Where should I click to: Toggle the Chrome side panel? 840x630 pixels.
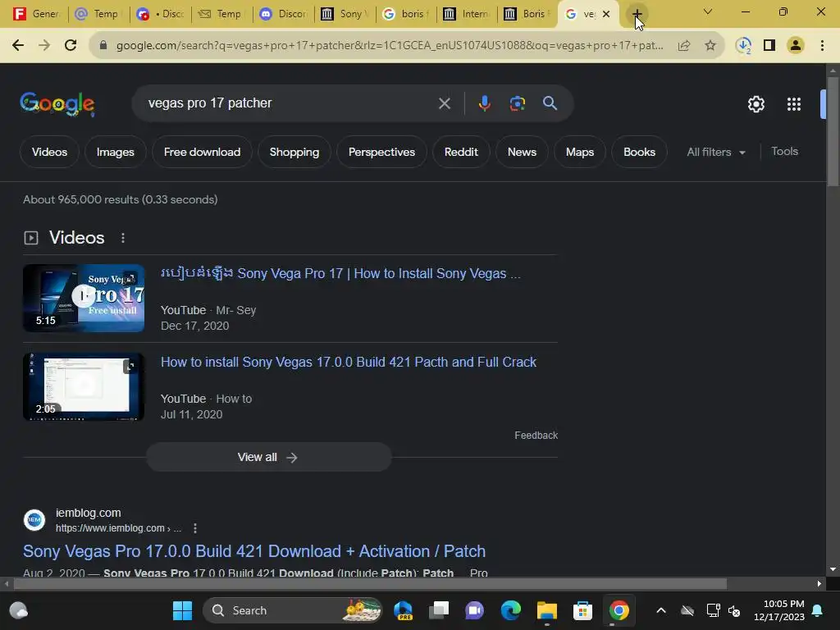[769, 46]
